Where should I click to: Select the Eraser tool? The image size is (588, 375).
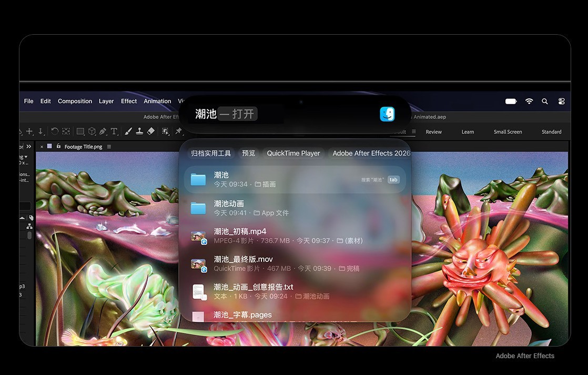(x=151, y=131)
